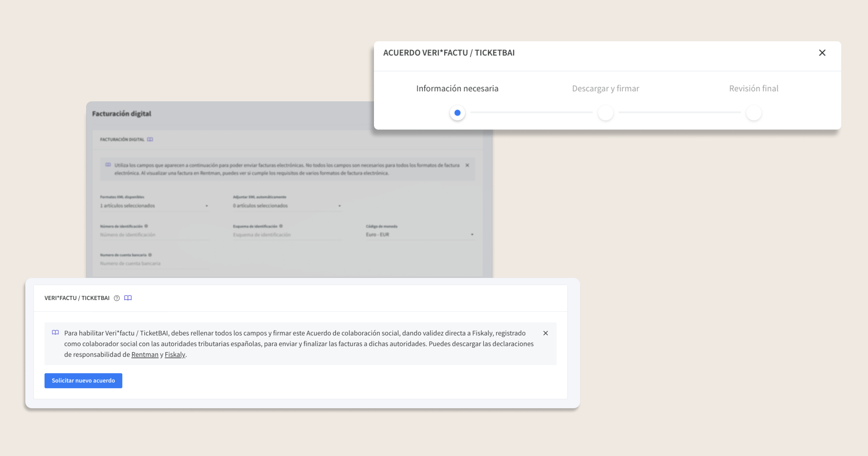The height and width of the screenshot is (456, 868).
Task: Open the Fiskaly responsibility declaration link
Action: [175, 355]
